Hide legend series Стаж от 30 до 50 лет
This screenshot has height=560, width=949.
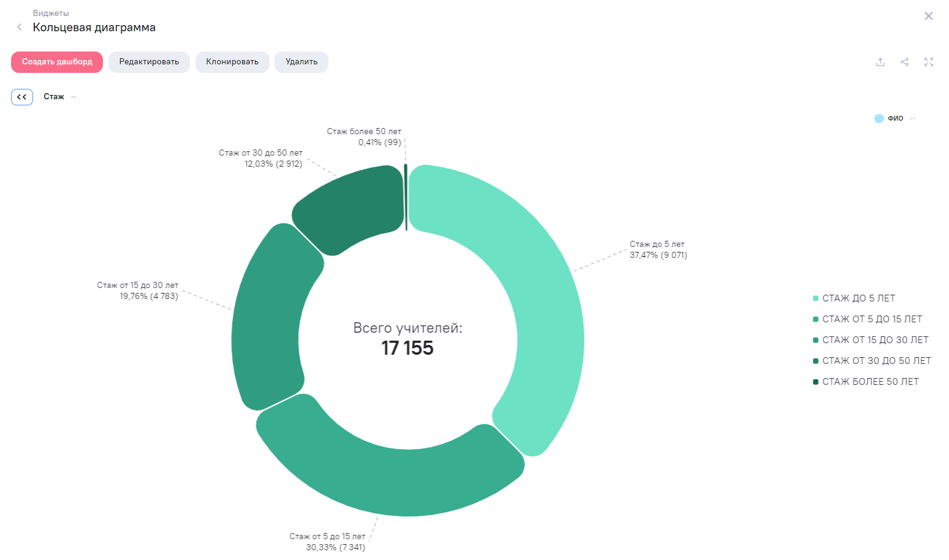[x=875, y=361]
